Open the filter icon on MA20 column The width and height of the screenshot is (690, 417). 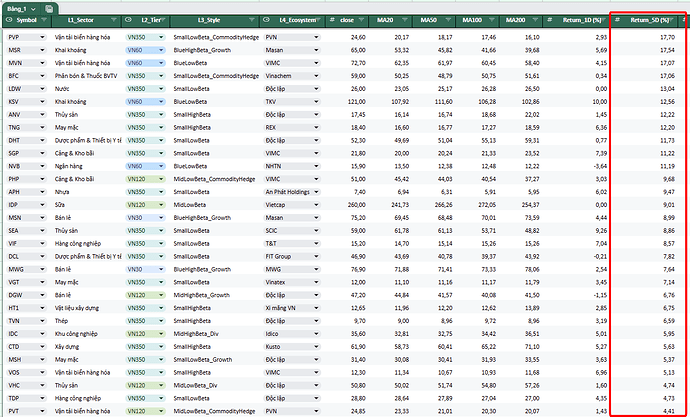[404, 20]
